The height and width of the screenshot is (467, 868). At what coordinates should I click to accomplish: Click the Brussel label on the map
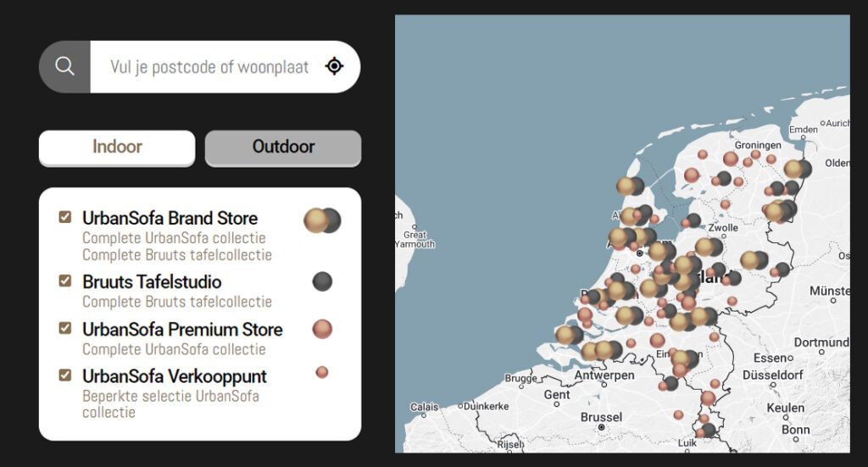pyautogui.click(x=601, y=417)
